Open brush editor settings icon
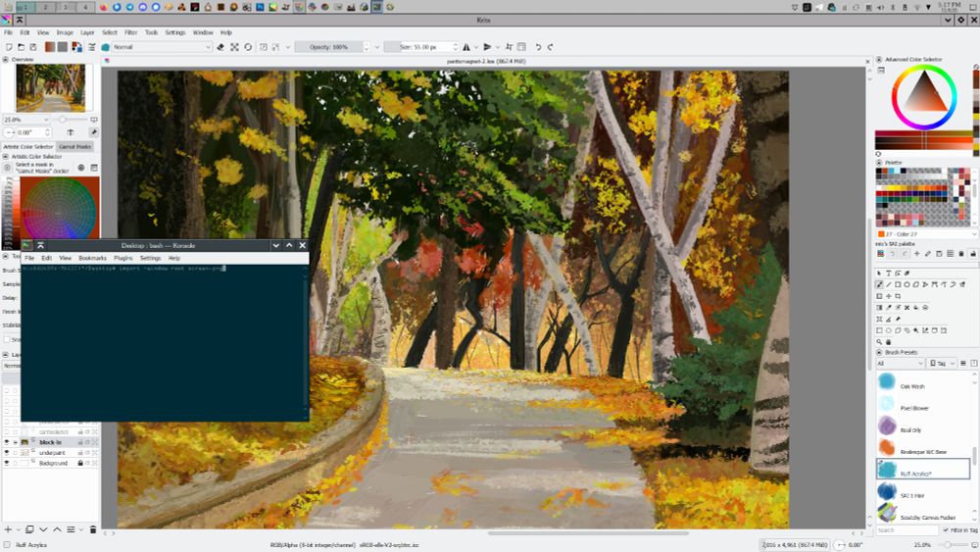Image resolution: width=980 pixels, height=552 pixels. (92, 47)
